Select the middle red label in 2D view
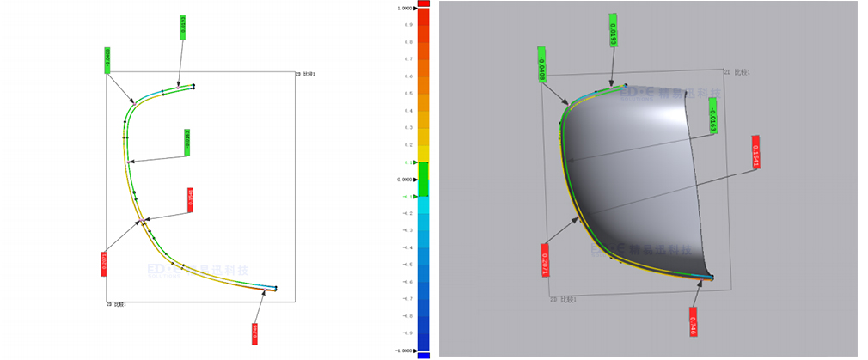This screenshot has width=868, height=360. 190,199
